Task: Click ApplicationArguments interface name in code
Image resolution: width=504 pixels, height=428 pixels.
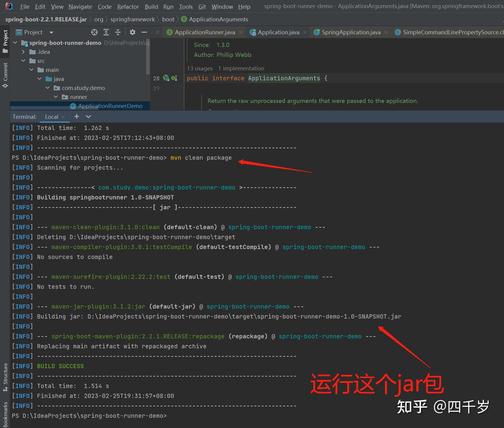Action: 284,78
